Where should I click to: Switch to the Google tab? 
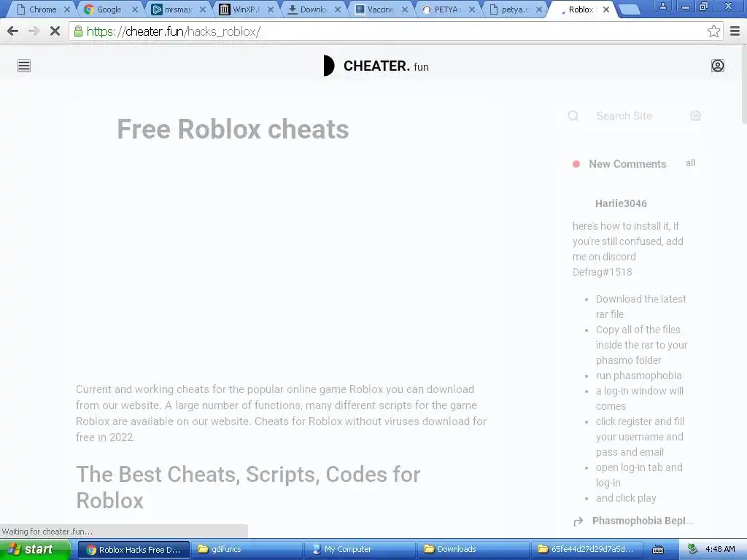click(x=109, y=9)
